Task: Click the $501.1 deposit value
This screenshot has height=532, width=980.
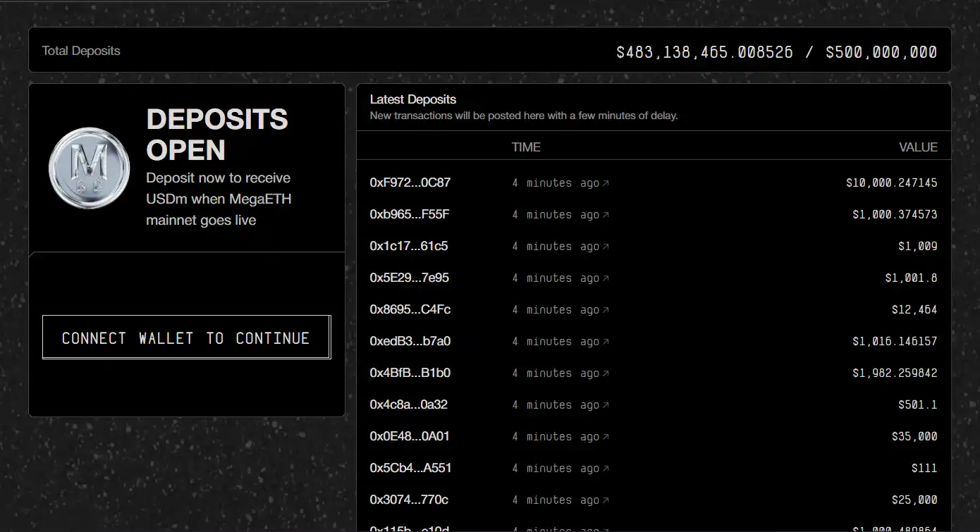Action: pos(918,404)
